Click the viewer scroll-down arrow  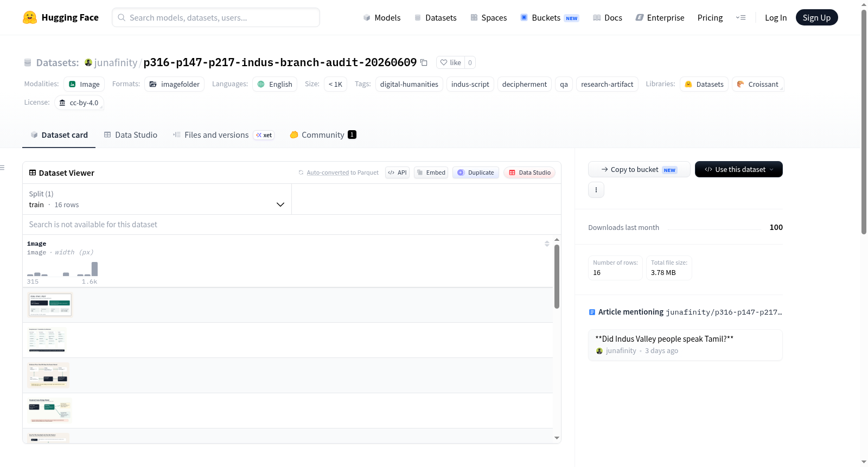[x=557, y=438]
